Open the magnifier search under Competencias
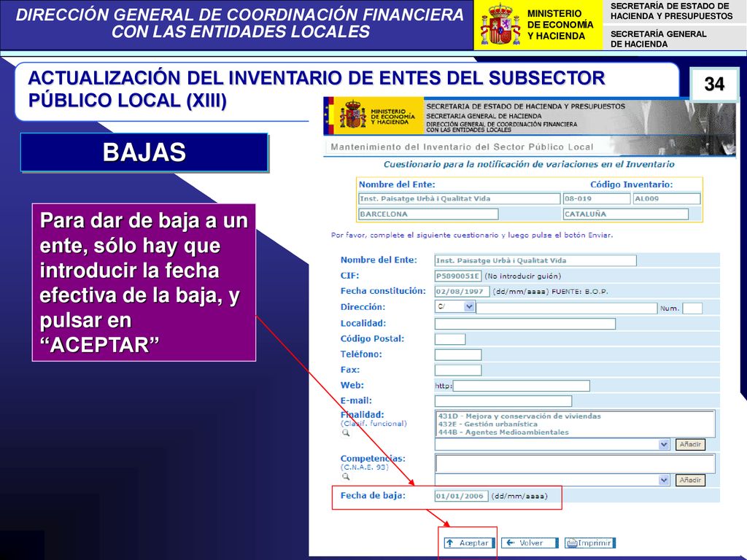The height and width of the screenshot is (560, 747). pyautogui.click(x=345, y=477)
